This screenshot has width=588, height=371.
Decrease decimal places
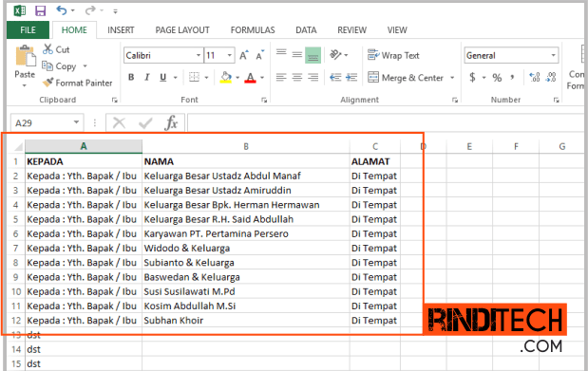[x=551, y=77]
